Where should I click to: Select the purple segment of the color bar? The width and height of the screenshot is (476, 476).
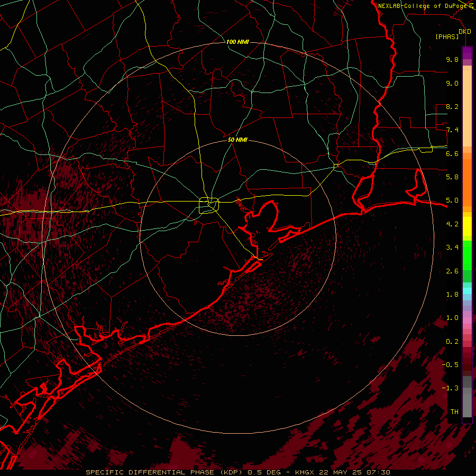coord(467,53)
